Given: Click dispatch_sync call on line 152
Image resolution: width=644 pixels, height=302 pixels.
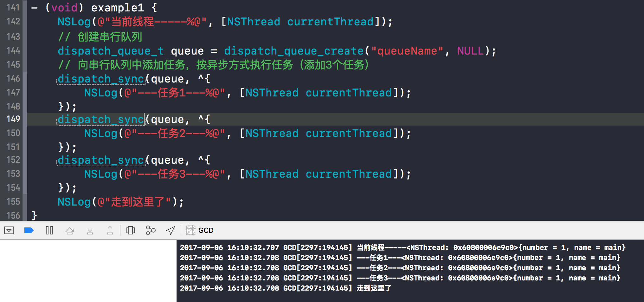Looking at the screenshot, I should (101, 160).
